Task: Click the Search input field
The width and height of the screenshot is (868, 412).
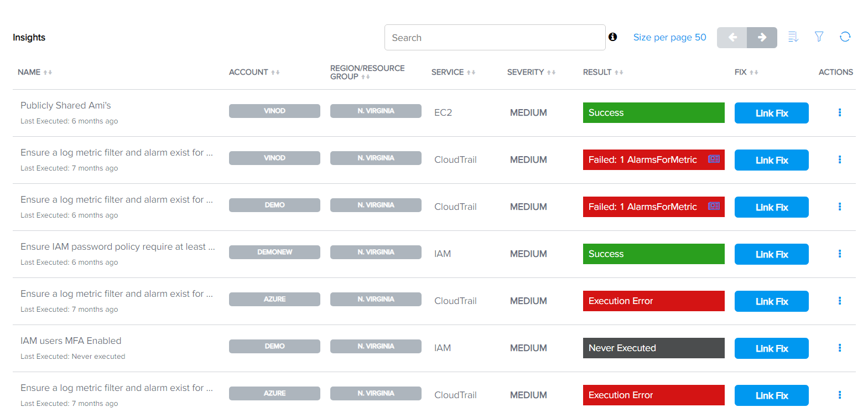Action: click(495, 38)
